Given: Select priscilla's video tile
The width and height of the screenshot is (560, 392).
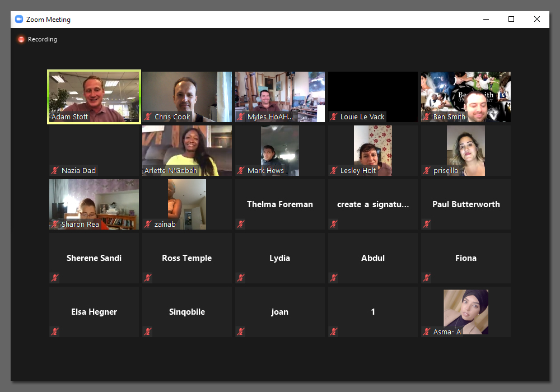Looking at the screenshot, I should (x=466, y=150).
